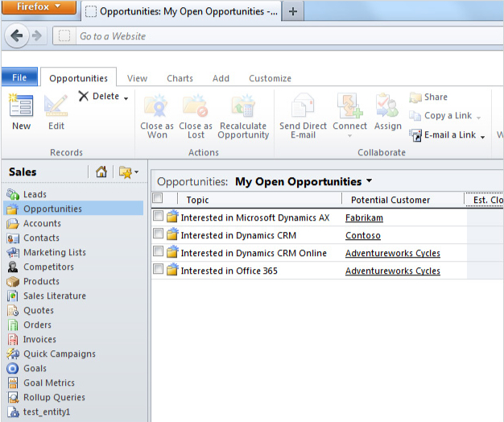Click the Go to a Website address field
Viewport: 504px width, 422px height.
tap(242, 36)
